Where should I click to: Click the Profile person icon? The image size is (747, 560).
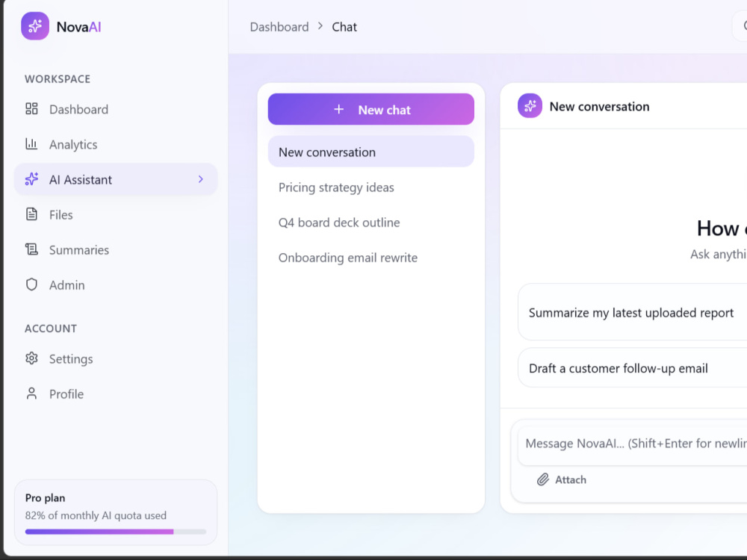point(31,393)
